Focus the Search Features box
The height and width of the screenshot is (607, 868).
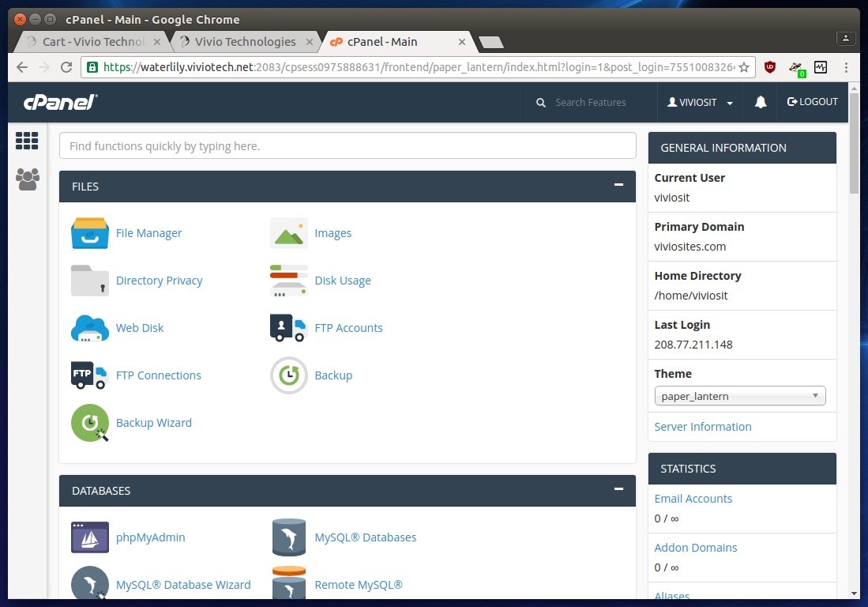coord(590,103)
